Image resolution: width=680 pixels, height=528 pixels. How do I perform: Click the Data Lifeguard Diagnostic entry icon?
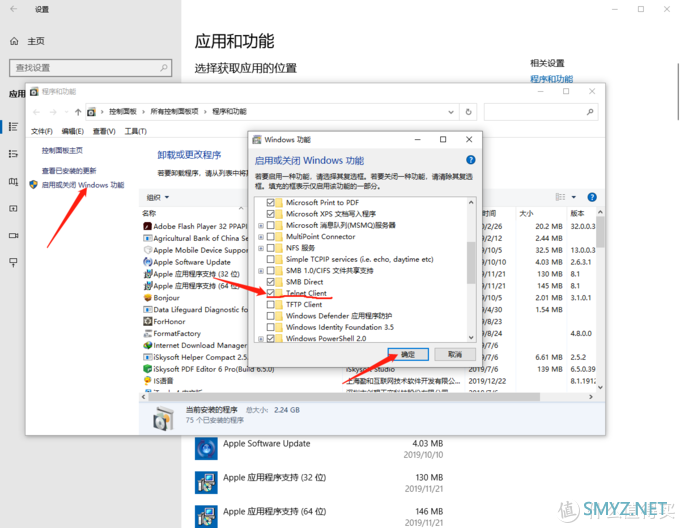click(x=147, y=310)
